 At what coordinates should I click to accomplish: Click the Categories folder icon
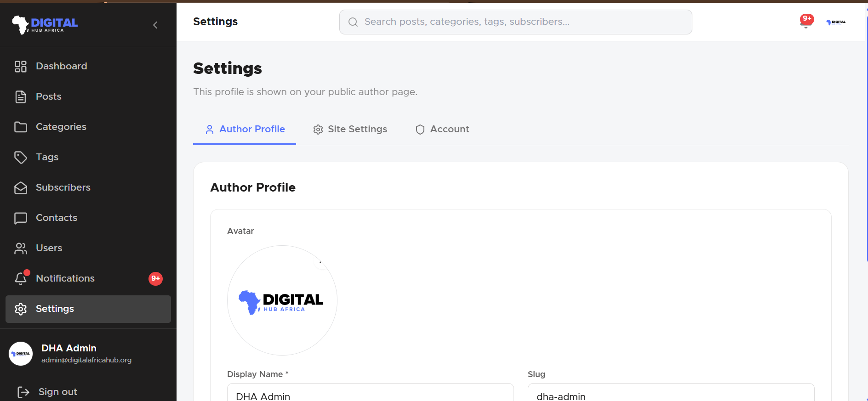[21, 127]
